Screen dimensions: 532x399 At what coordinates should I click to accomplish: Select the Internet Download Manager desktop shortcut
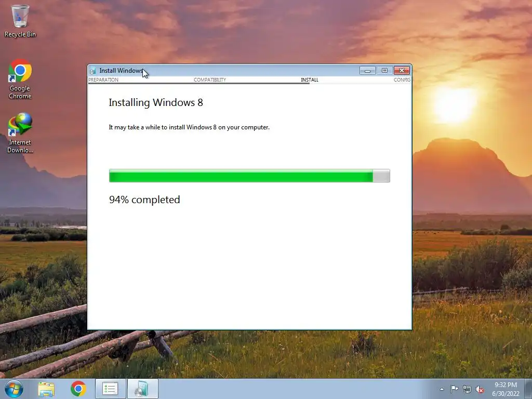coord(20,133)
